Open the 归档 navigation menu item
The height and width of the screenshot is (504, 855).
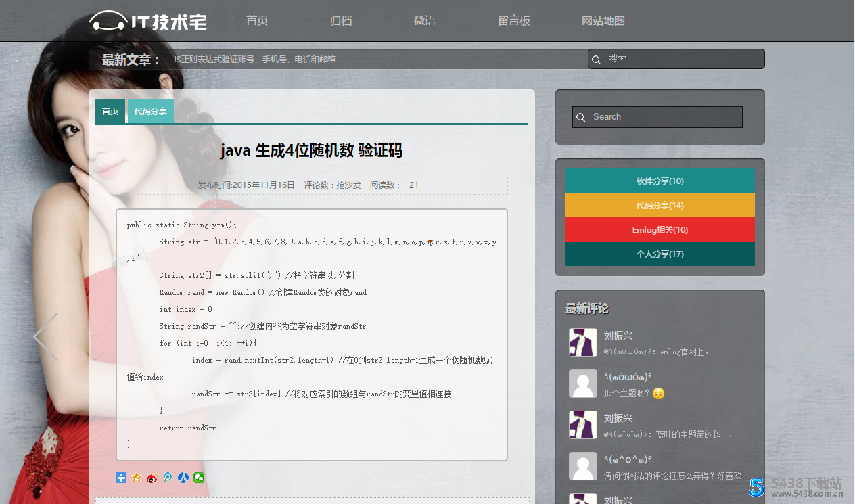tap(341, 21)
